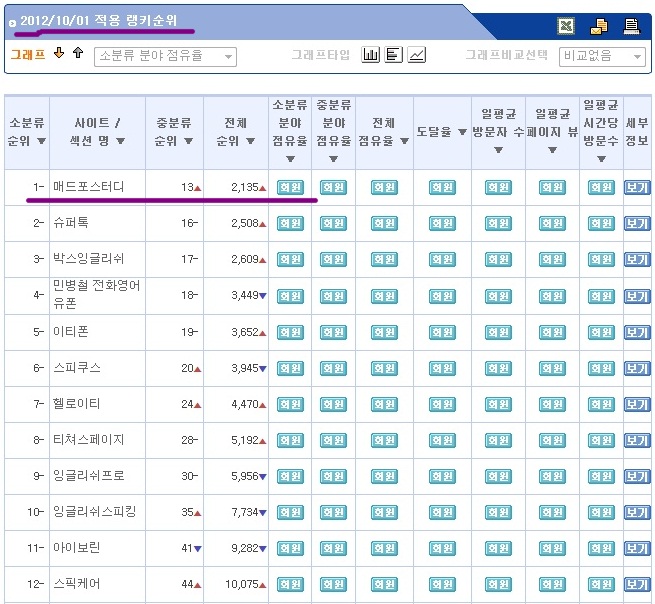Select the horizontal bar chart graph type

pos(393,55)
